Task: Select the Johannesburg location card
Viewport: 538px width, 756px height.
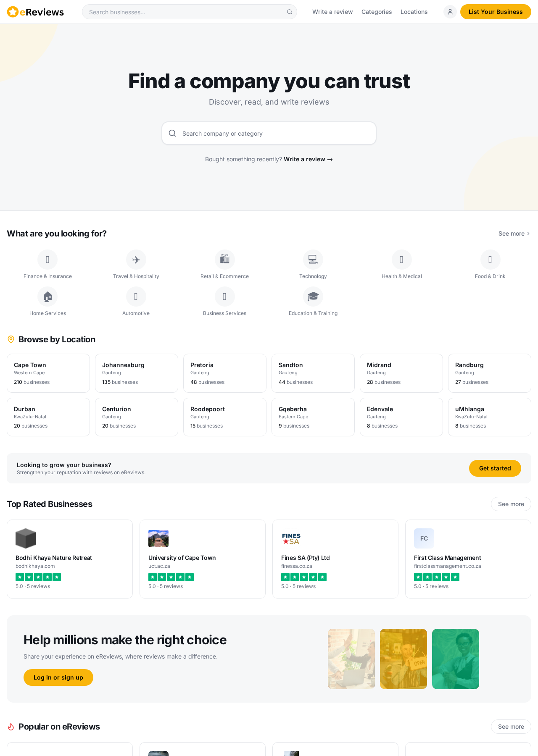Action: click(x=137, y=373)
